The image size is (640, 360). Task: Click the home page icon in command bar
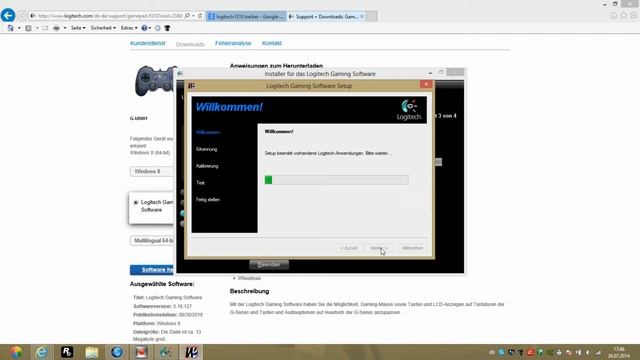click(11, 28)
